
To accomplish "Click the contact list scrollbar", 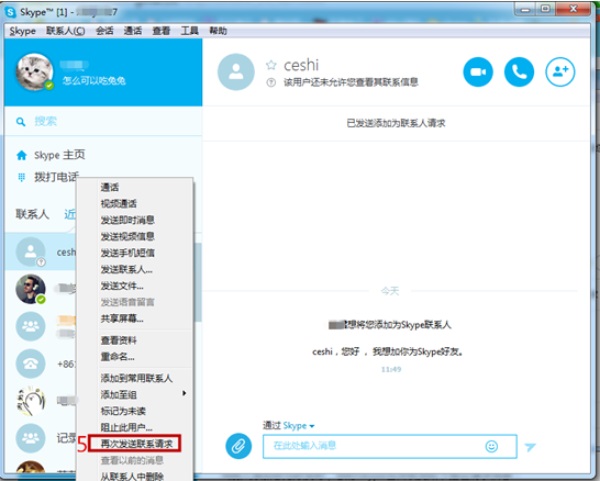I will (x=198, y=283).
